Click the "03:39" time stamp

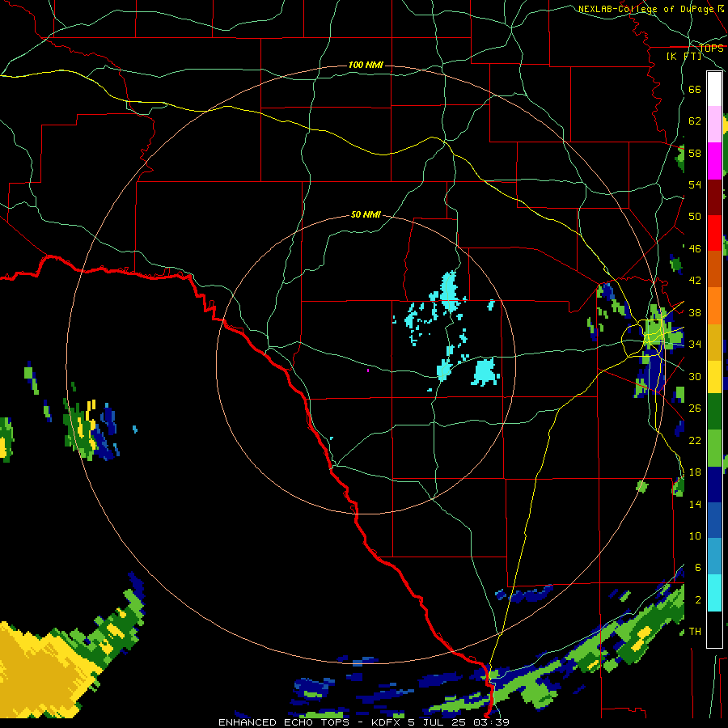click(x=491, y=722)
